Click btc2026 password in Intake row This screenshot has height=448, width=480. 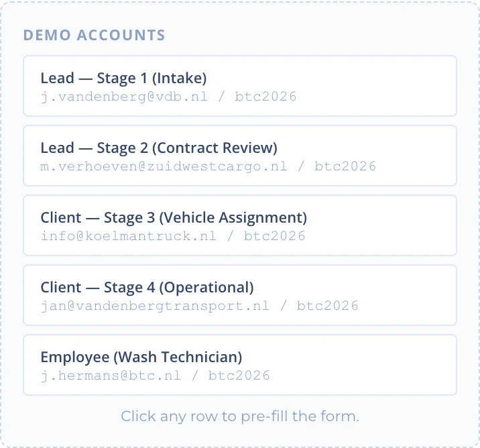point(265,97)
